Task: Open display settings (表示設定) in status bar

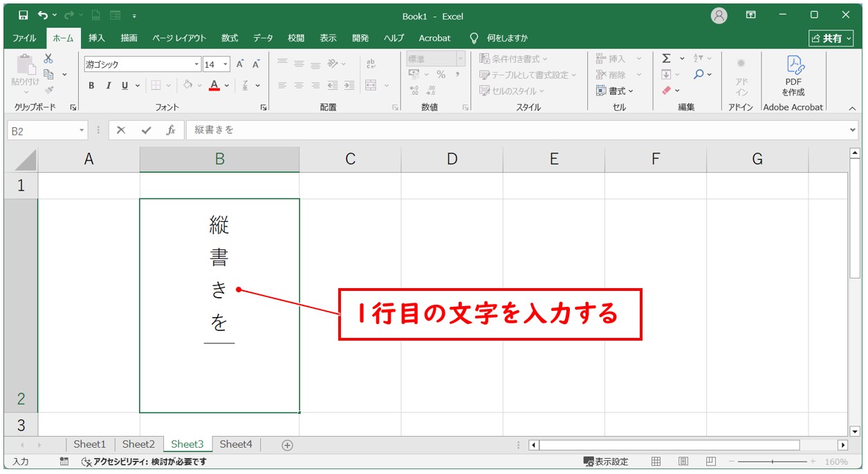Action: (x=606, y=462)
